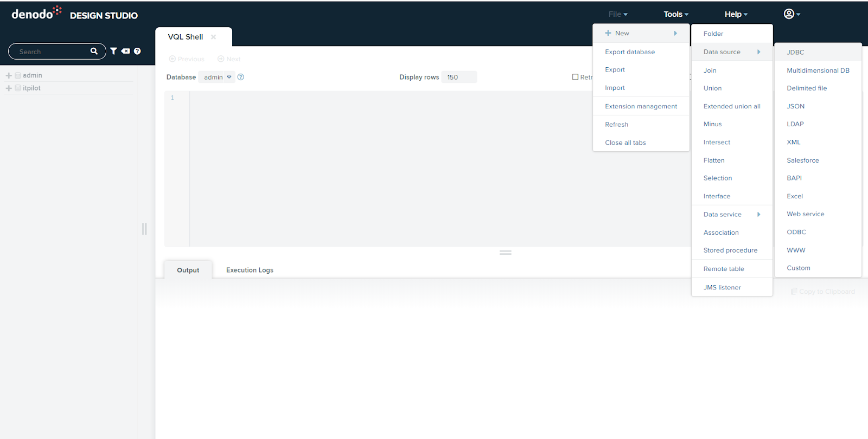The height and width of the screenshot is (439, 868).
Task: Open the Tools menu
Action: tap(676, 14)
